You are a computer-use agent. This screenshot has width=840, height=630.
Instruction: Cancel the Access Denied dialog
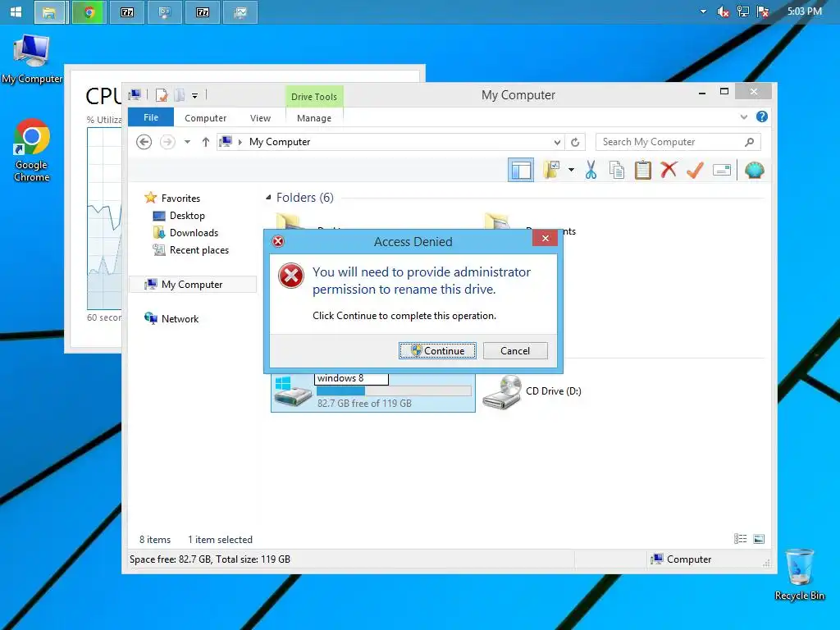tap(515, 351)
